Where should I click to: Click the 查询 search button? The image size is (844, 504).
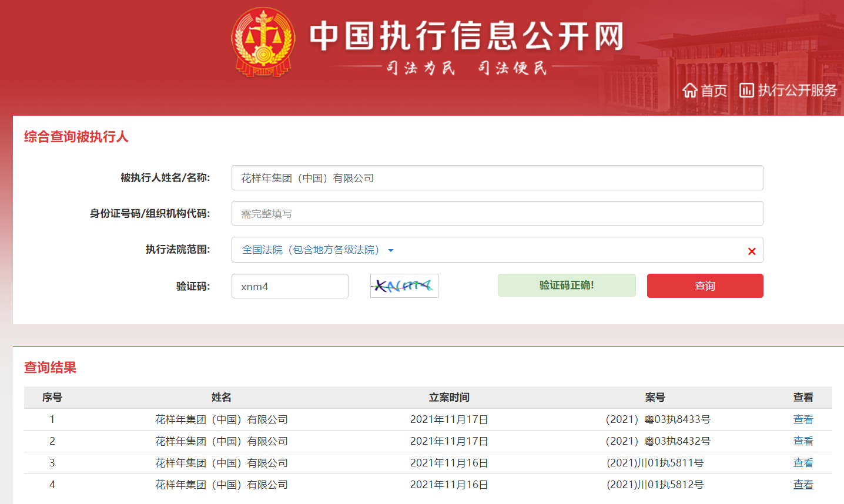point(705,285)
